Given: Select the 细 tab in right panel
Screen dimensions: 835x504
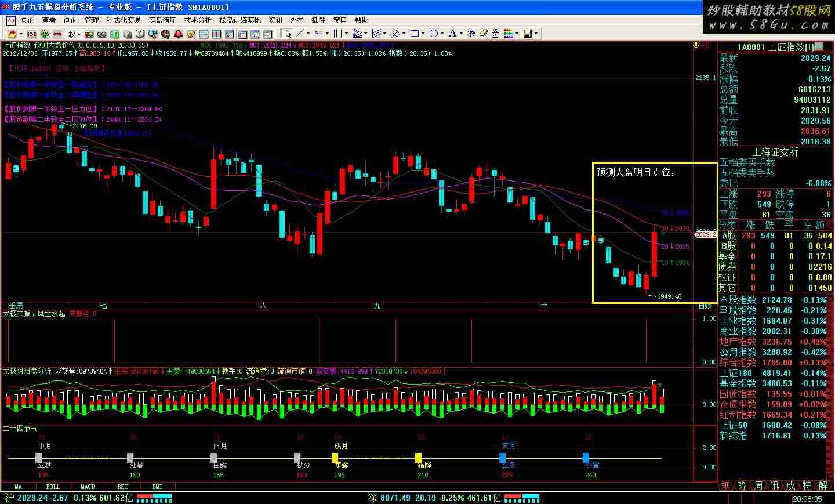Looking at the screenshot, I should click(x=725, y=485).
